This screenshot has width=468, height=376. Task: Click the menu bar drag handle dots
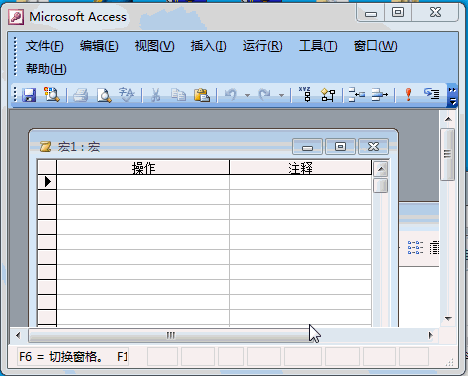point(15,57)
